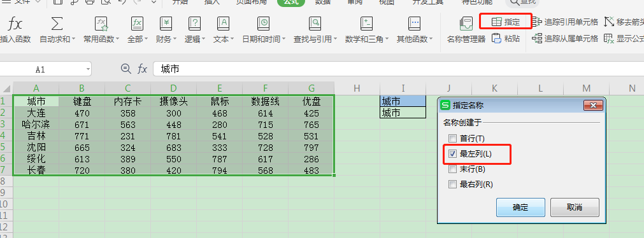Select the cell with value 470

coord(82,113)
